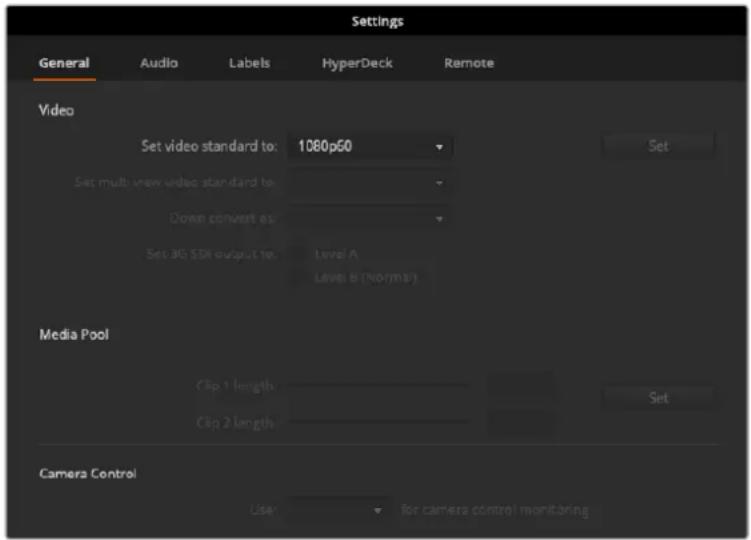Click the Clip 1 length value field
The image size is (751, 540).
(x=521, y=386)
